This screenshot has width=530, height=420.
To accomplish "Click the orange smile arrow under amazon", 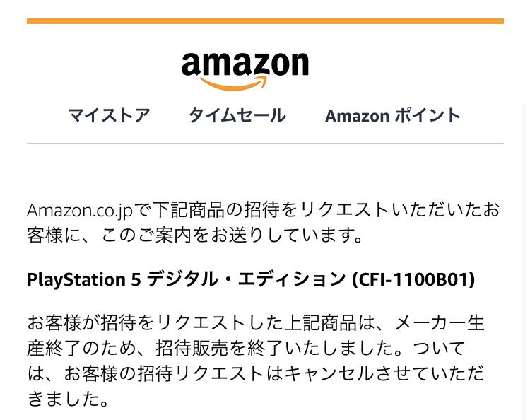I will [x=233, y=83].
